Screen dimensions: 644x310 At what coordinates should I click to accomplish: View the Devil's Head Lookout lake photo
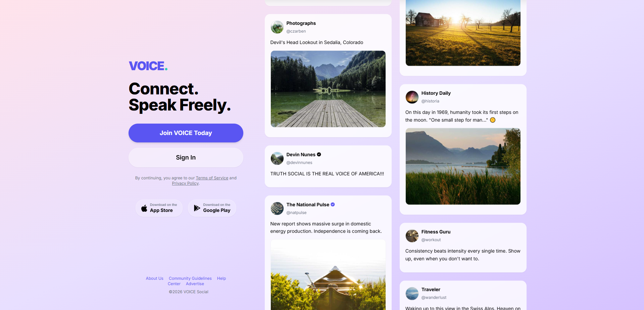pos(328,89)
